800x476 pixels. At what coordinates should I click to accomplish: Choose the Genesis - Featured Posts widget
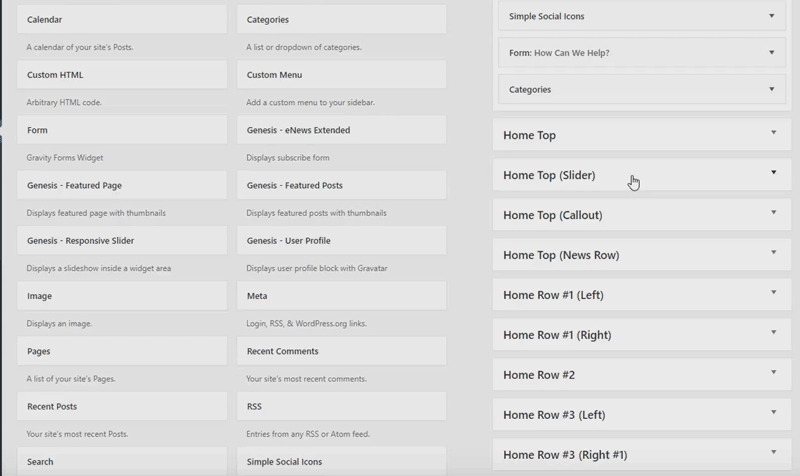coord(341,185)
